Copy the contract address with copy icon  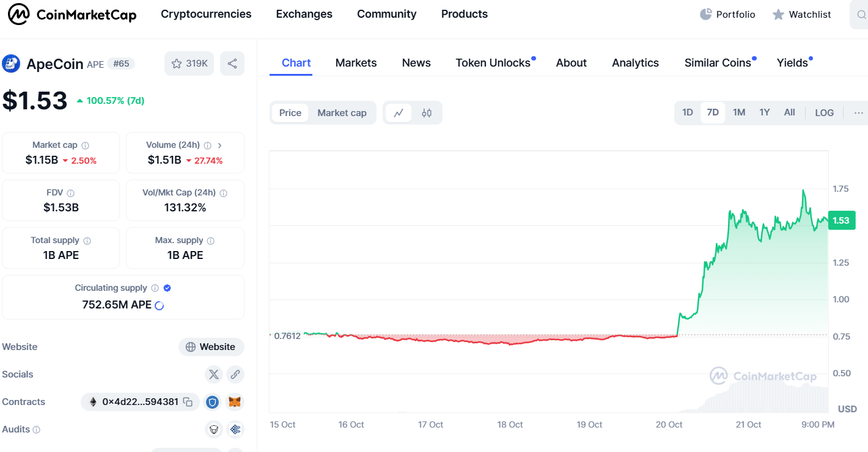[x=188, y=402]
